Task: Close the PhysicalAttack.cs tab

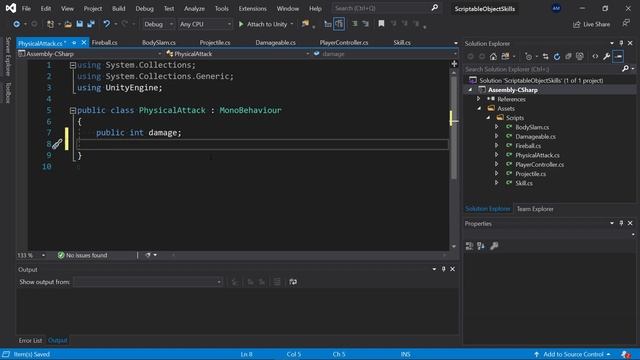Action: click(84, 42)
